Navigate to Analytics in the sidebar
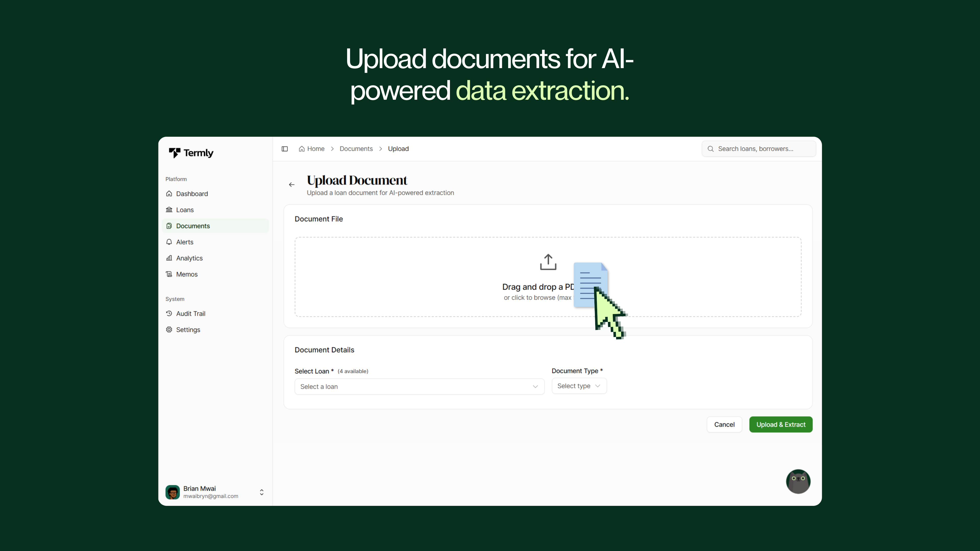This screenshot has height=551, width=980. point(189,258)
